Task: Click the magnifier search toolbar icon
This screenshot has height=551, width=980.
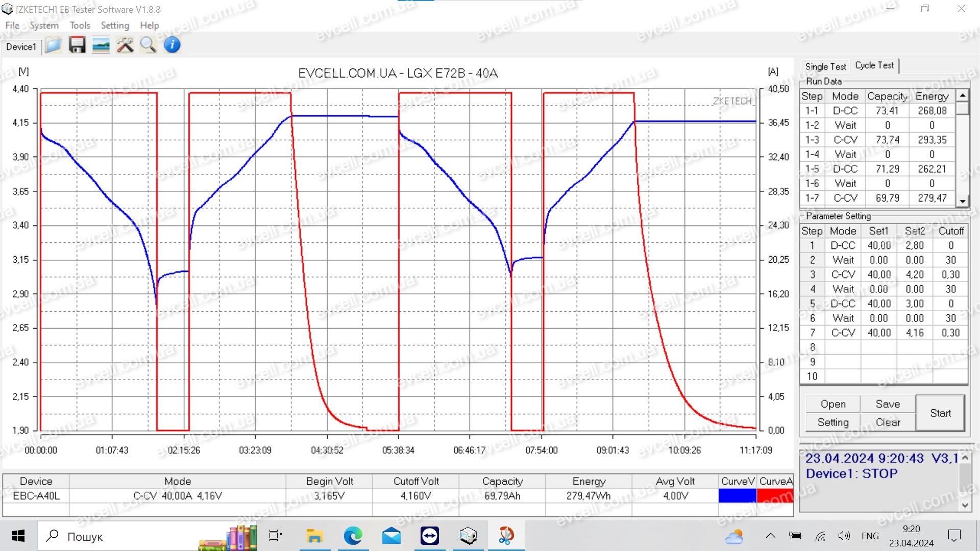Action: (x=149, y=45)
